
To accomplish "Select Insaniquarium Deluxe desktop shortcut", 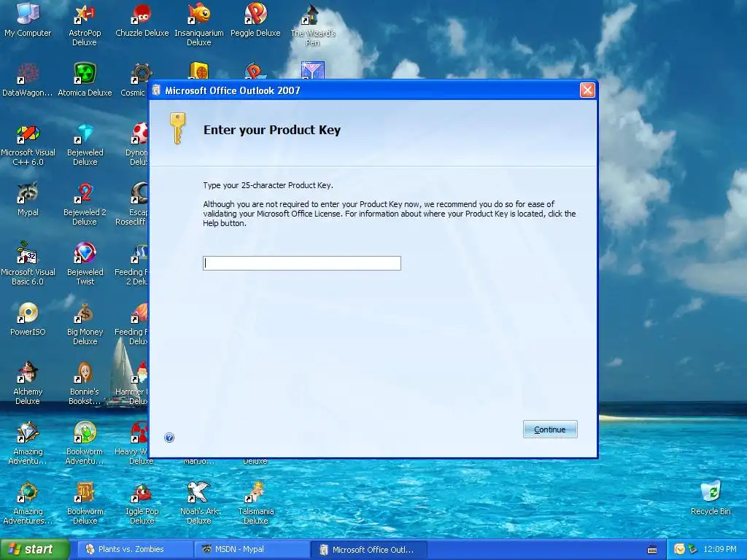I will (198, 24).
